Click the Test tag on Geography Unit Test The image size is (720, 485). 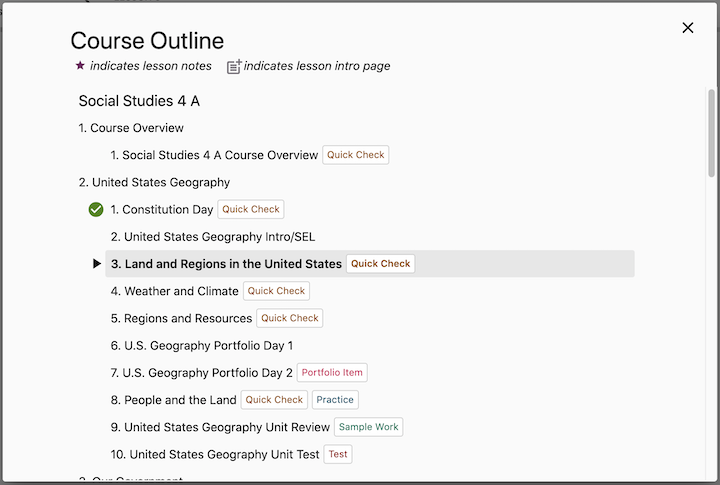(x=338, y=454)
